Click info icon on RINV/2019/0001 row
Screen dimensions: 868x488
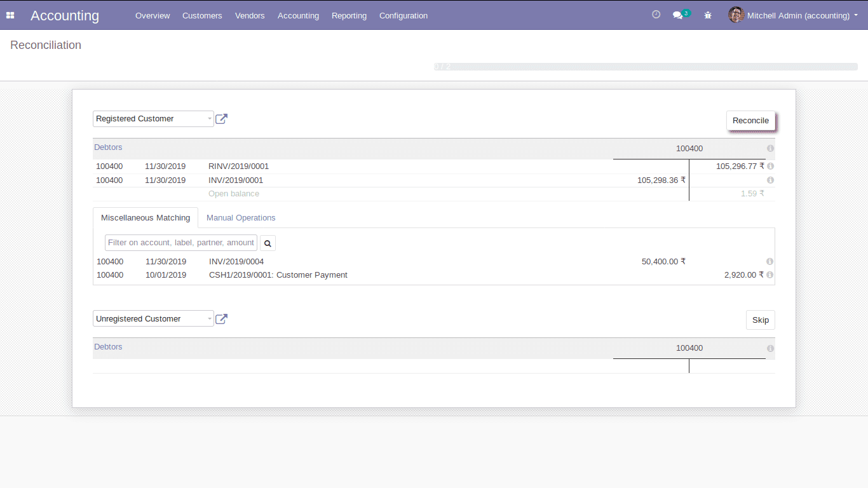tap(770, 166)
